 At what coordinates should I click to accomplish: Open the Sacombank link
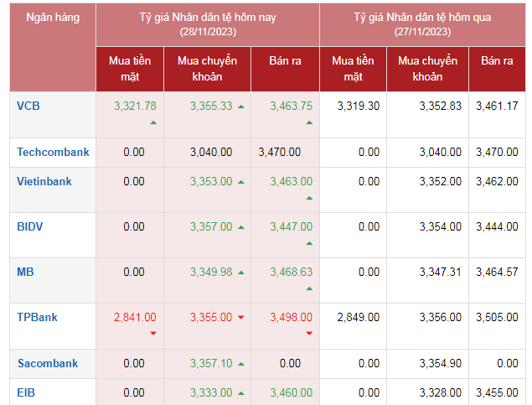click(48, 363)
